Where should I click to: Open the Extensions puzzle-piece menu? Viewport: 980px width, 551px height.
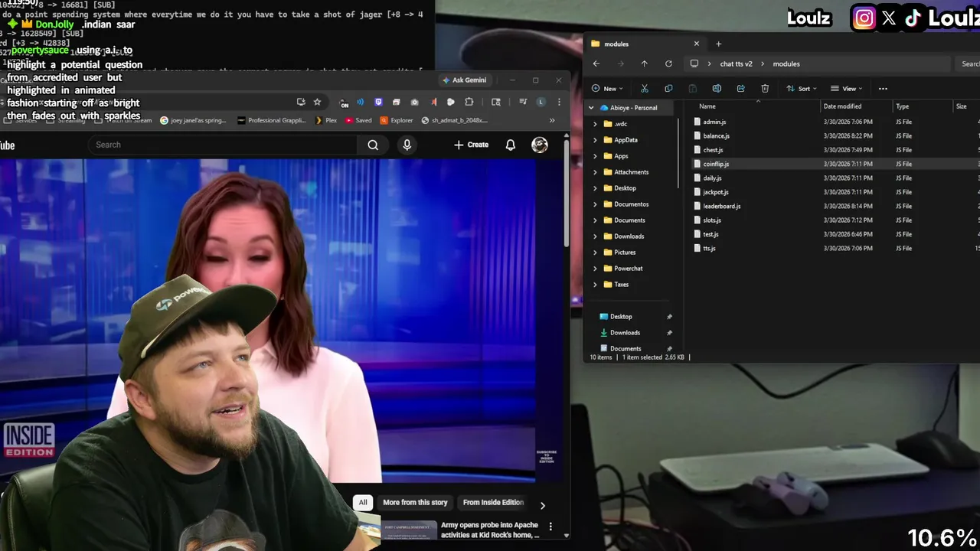pyautogui.click(x=469, y=102)
